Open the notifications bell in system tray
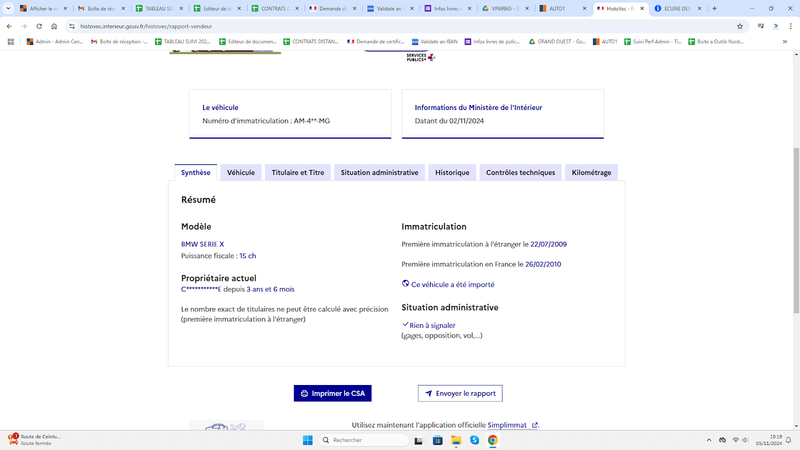 click(788, 440)
